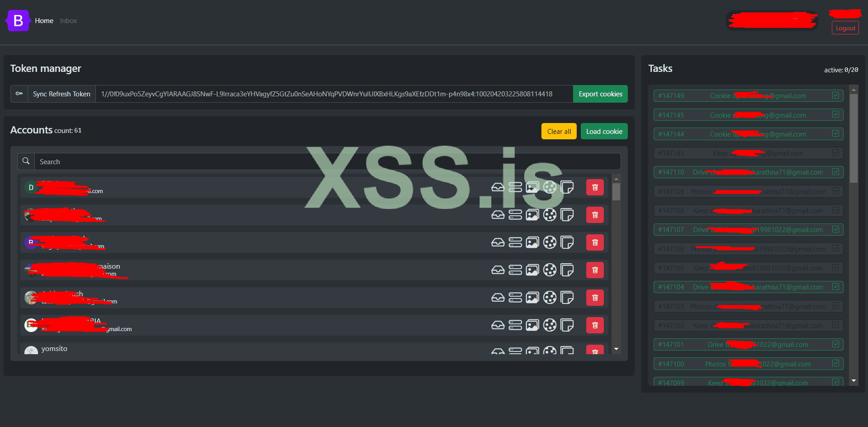
Task: Focus the refresh token input field
Action: 334,94
